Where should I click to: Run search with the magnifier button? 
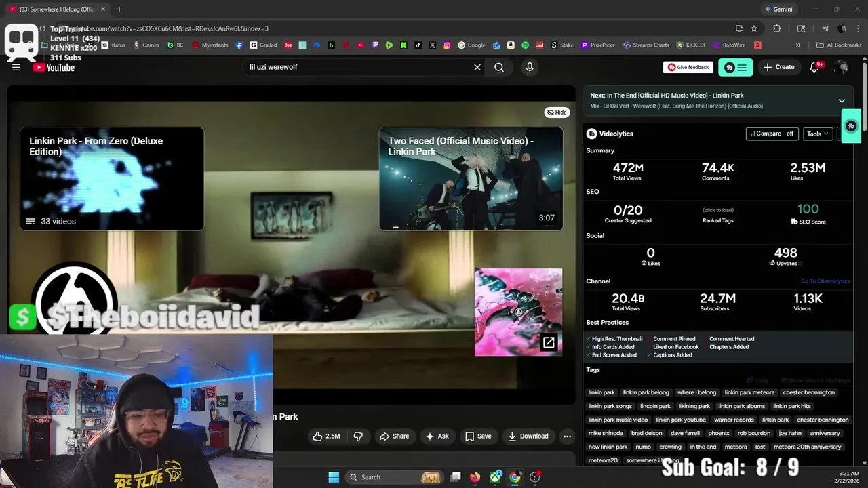[x=499, y=67]
